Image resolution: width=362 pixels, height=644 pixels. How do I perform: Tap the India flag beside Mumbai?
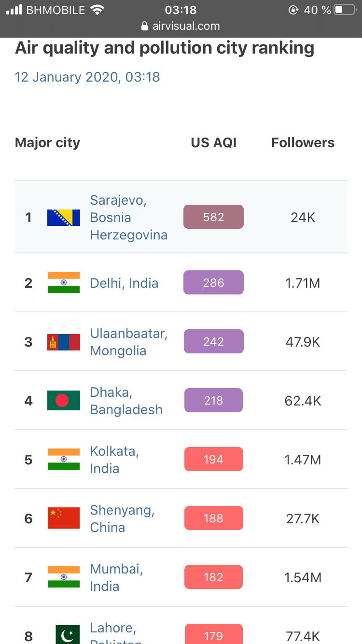pos(64,577)
